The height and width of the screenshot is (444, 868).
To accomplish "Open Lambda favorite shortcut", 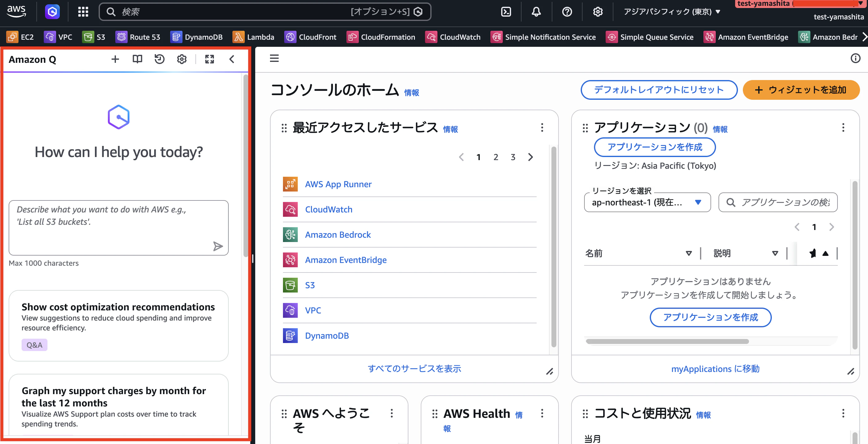I will (253, 37).
